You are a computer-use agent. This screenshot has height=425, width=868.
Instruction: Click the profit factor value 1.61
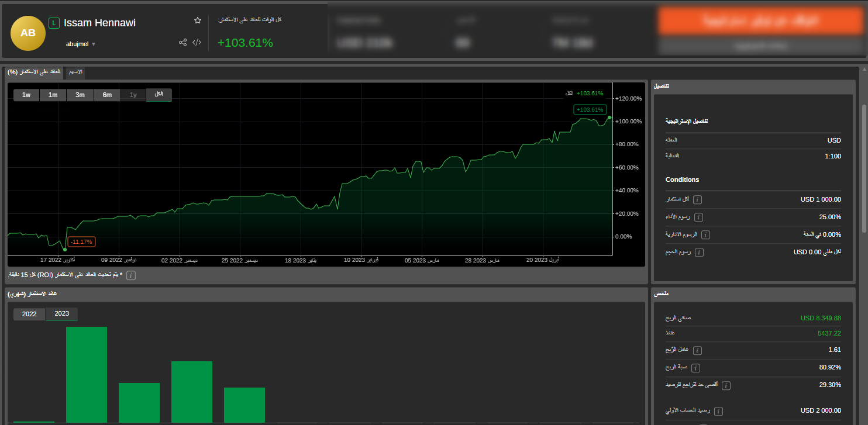coord(835,350)
